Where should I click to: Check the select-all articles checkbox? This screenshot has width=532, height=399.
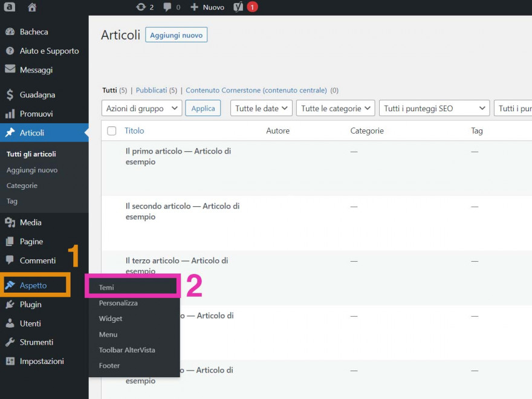click(111, 130)
